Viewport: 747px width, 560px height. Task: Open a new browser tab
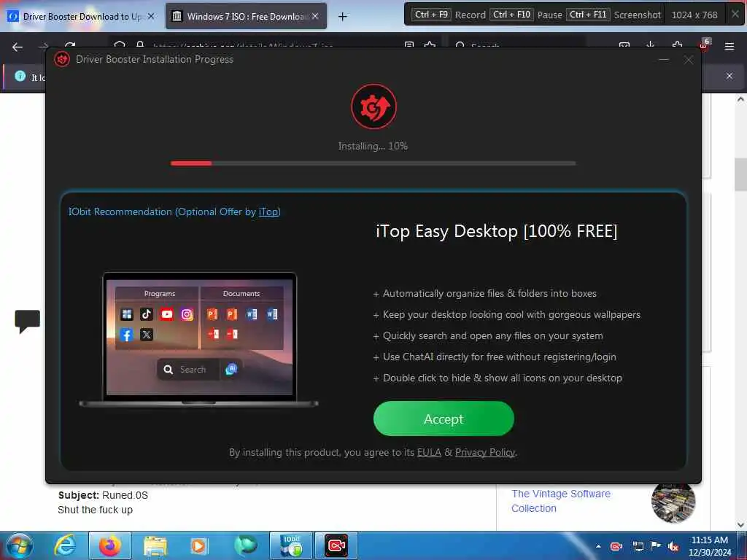(x=343, y=17)
